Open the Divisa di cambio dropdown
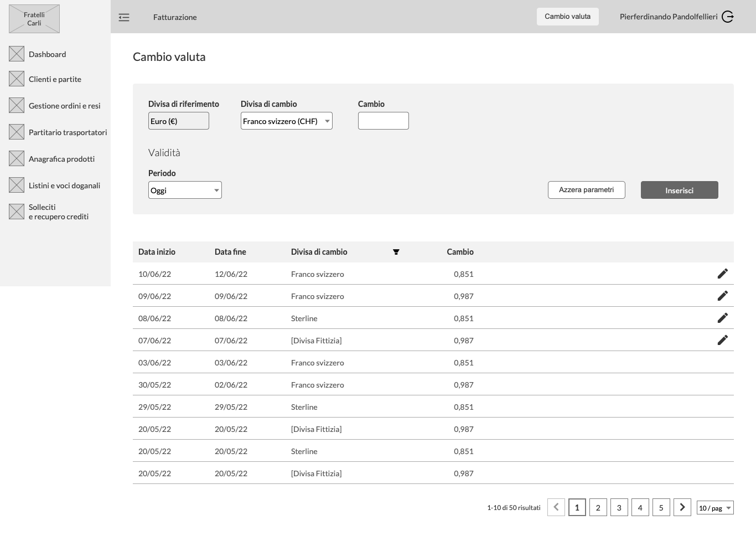756x551 pixels. [286, 121]
